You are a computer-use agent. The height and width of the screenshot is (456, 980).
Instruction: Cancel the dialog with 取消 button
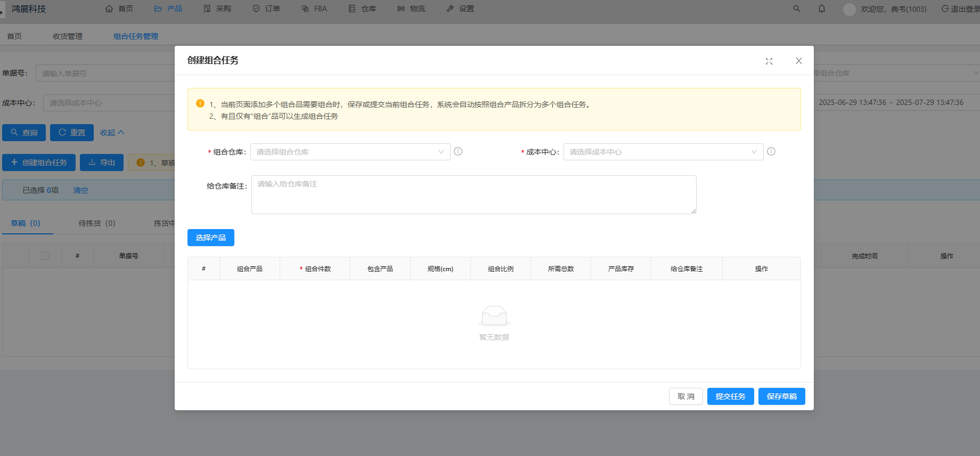[x=685, y=396]
